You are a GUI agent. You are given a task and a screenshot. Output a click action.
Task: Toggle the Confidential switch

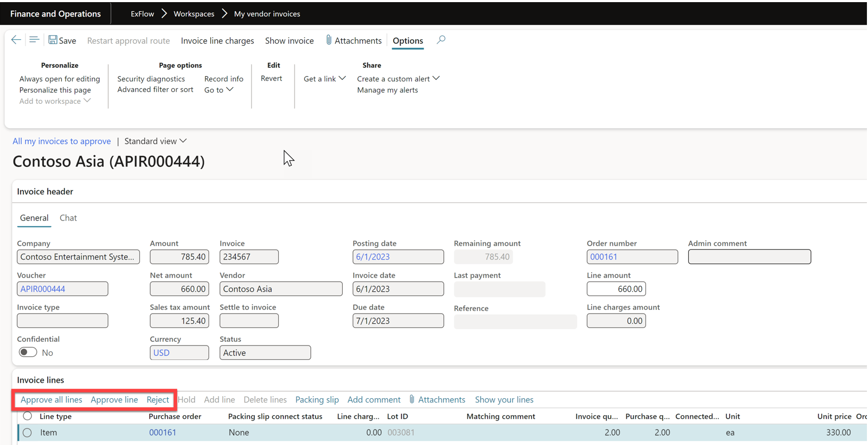(x=28, y=352)
